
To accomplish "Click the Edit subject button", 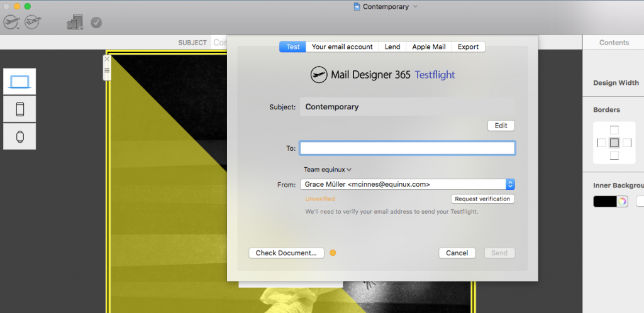I will point(501,126).
